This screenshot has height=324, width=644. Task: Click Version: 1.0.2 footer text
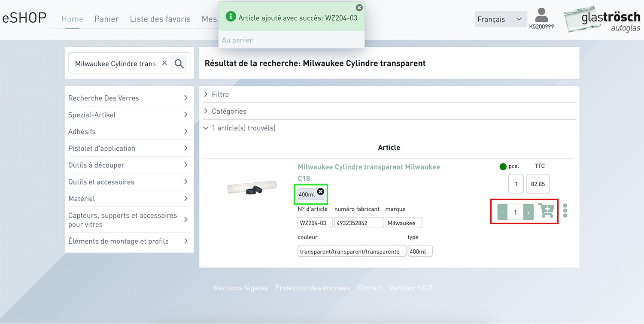pyautogui.click(x=411, y=288)
